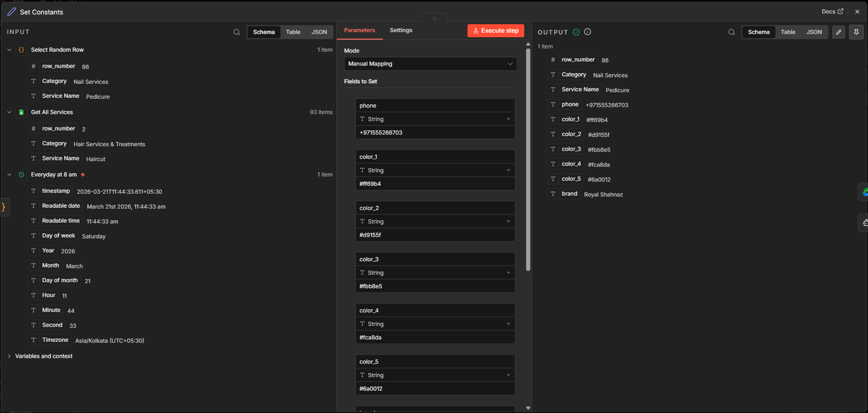The width and height of the screenshot is (868, 413).
Task: Open the Docs link
Action: click(832, 12)
